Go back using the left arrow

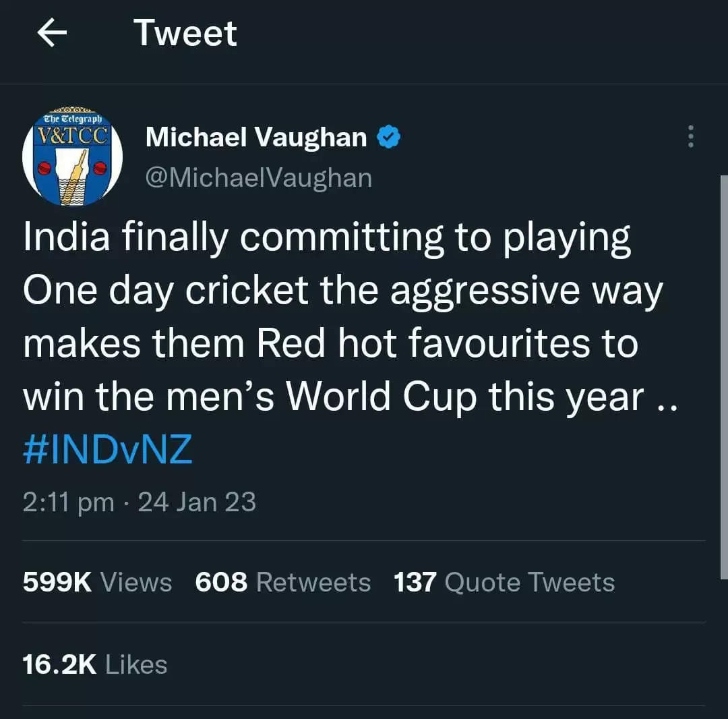tap(51, 32)
